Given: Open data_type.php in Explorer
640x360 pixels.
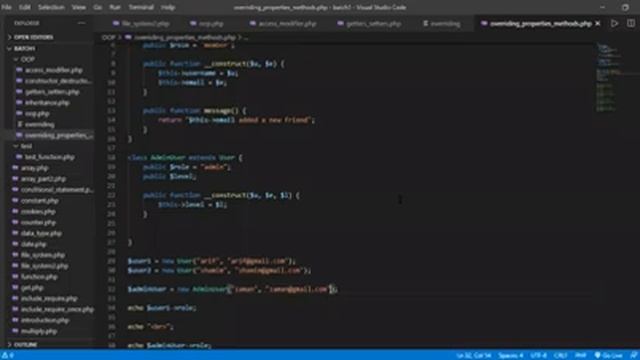Looking at the screenshot, I should pos(41,233).
